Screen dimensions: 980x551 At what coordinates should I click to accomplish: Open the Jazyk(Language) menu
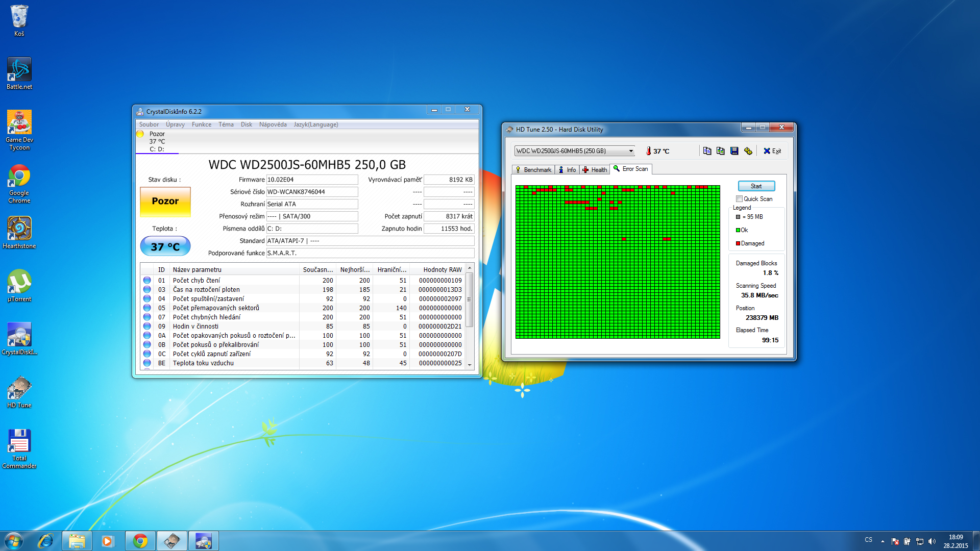pyautogui.click(x=315, y=124)
